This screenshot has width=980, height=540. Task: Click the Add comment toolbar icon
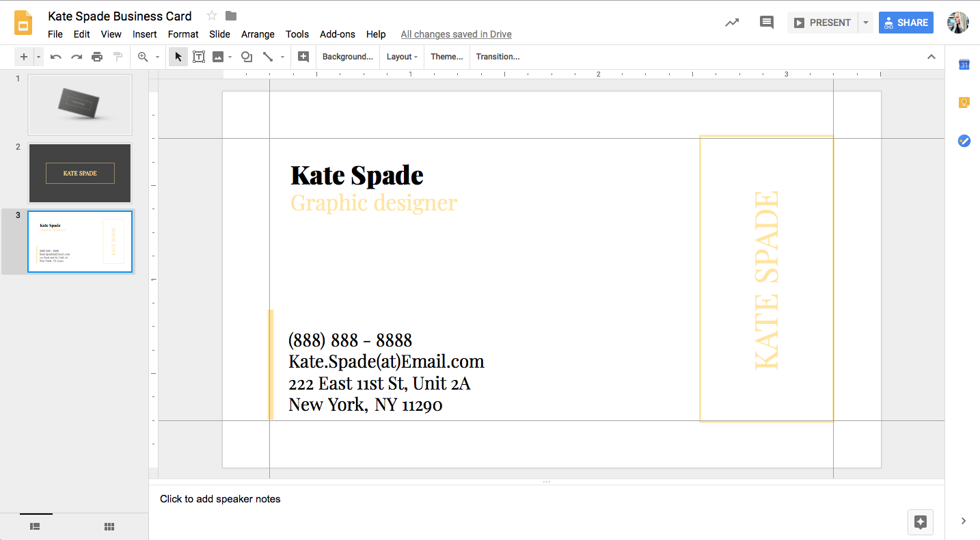coord(303,57)
